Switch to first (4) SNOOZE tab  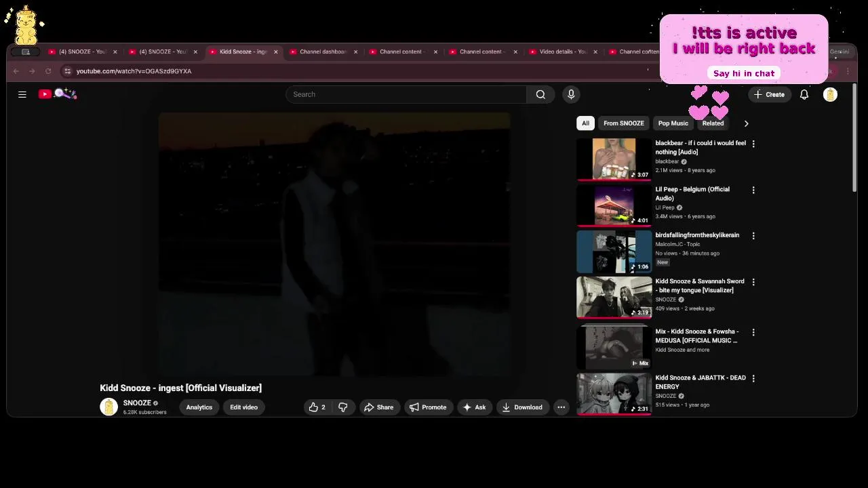(x=83, y=52)
